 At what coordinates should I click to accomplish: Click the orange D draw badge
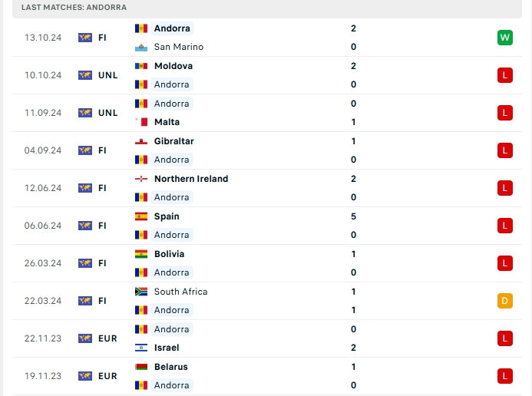pyautogui.click(x=505, y=301)
